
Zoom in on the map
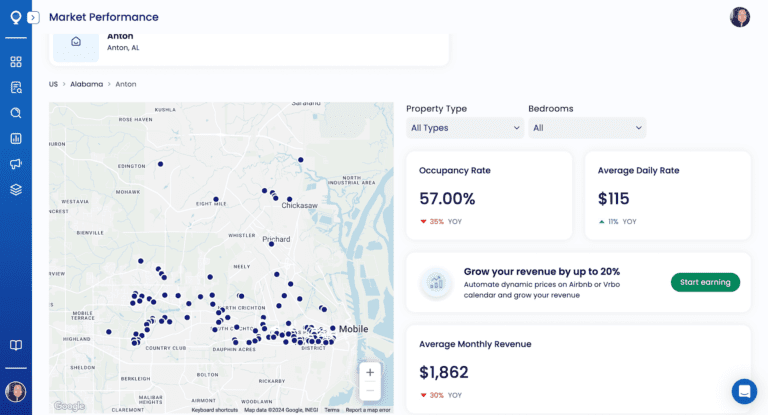pyautogui.click(x=370, y=373)
